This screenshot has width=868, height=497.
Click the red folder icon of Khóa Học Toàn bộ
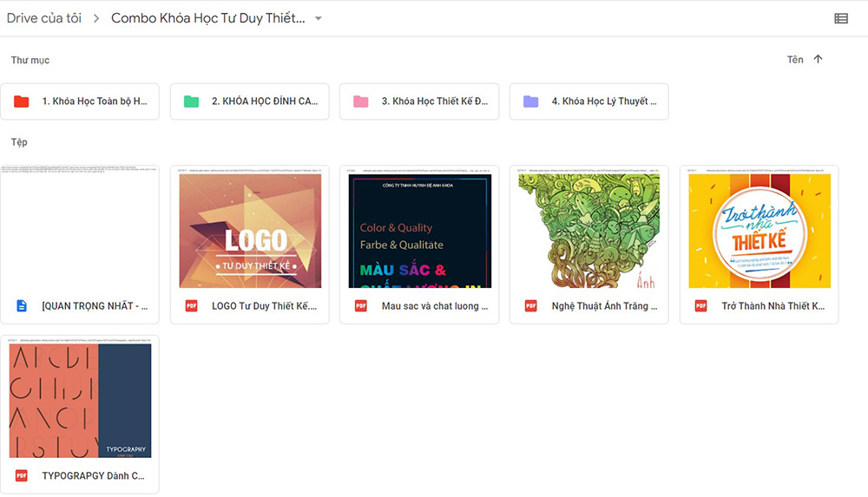(22, 101)
